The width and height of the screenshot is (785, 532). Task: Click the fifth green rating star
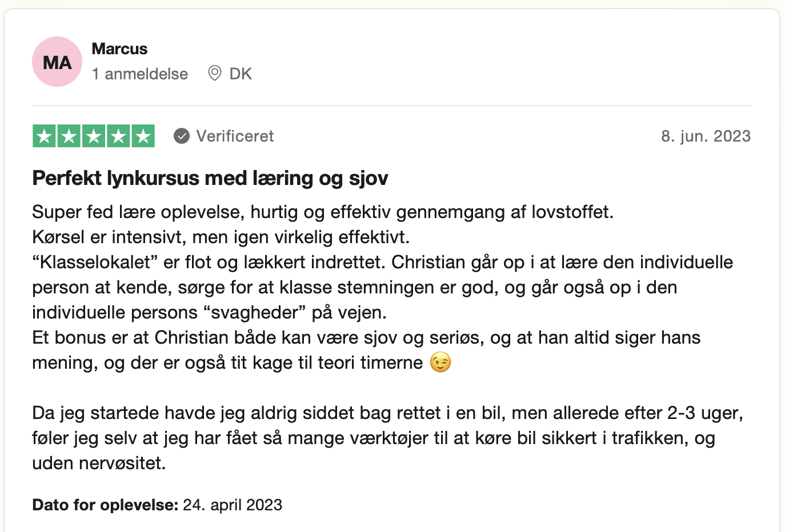[x=143, y=136]
